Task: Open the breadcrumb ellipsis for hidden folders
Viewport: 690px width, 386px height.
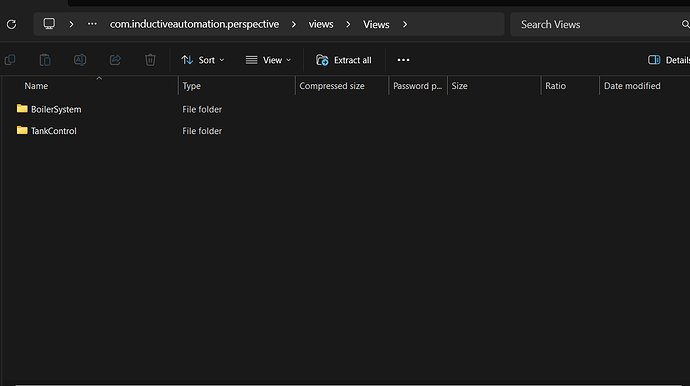Action: [x=92, y=24]
